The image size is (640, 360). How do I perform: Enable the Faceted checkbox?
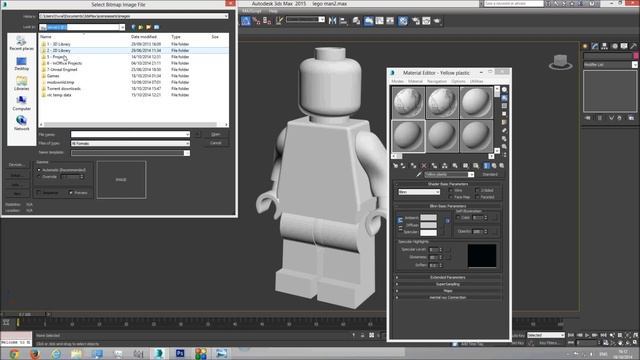tap(477, 197)
